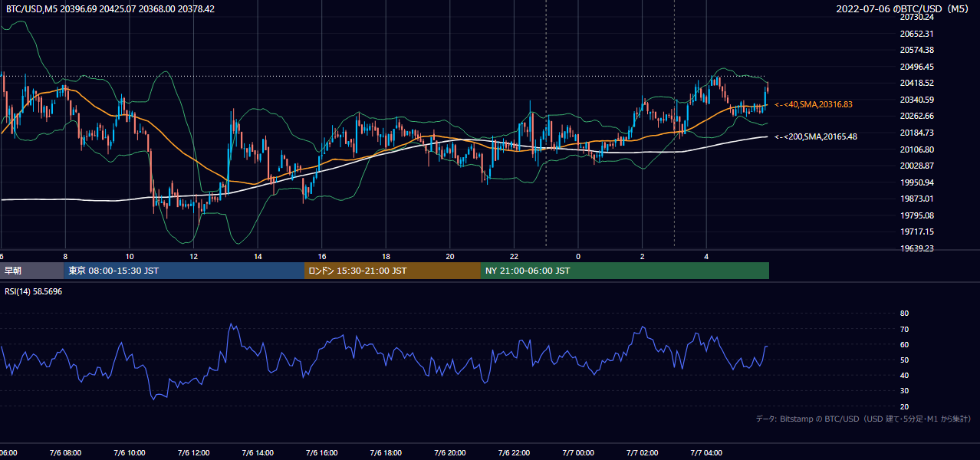Screen dimensions: 980x460
Task: Click the 7/6 20:00 date axis label
Action: coord(450,453)
